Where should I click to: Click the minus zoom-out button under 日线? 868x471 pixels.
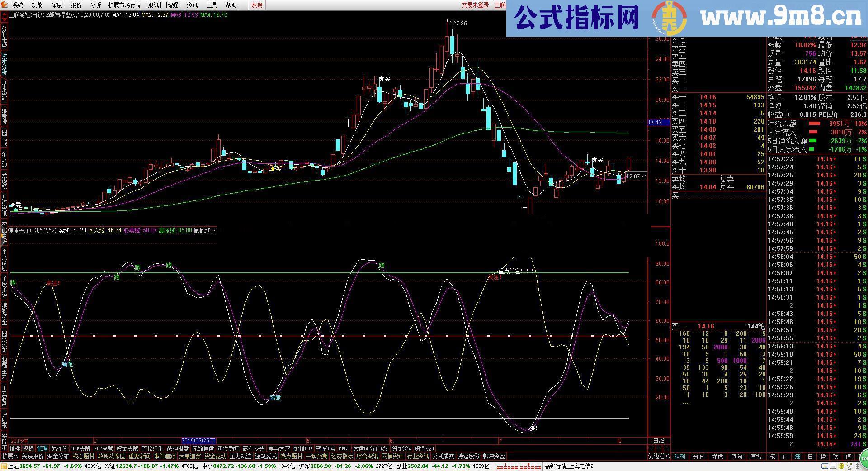[x=659, y=448]
